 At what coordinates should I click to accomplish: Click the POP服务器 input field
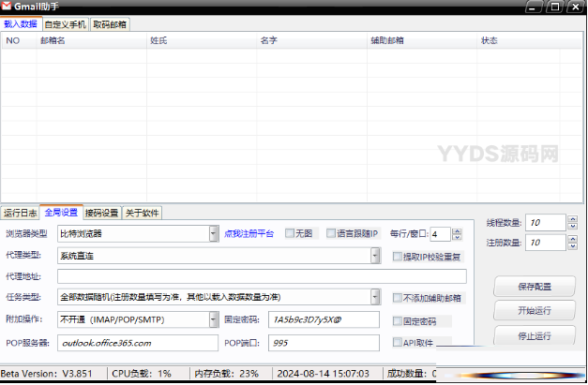[138, 343]
